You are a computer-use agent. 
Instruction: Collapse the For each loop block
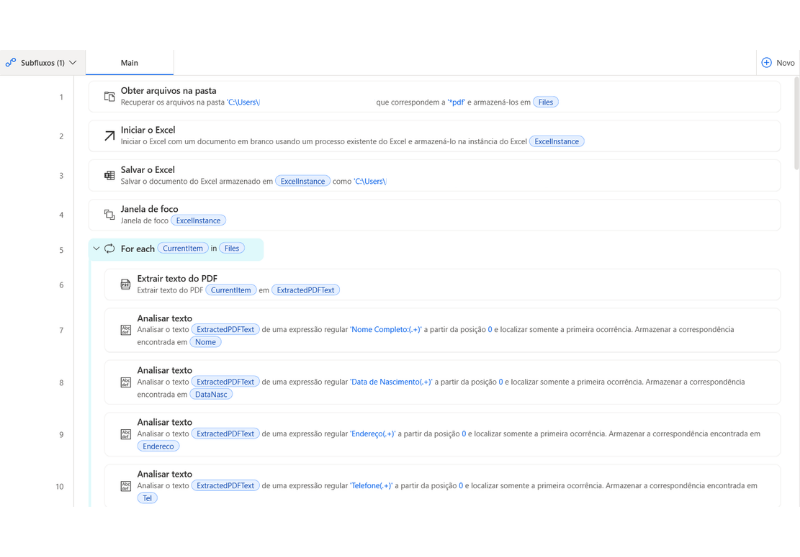[x=96, y=248]
